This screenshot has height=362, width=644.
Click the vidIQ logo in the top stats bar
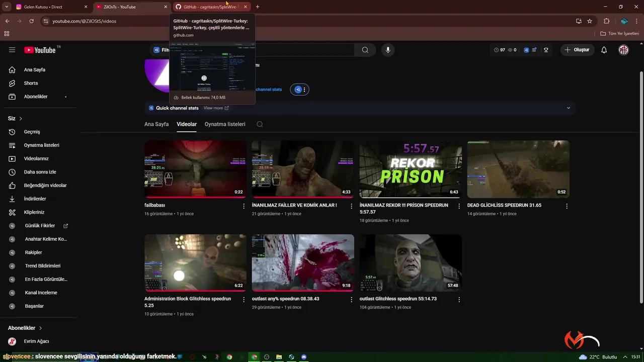(526, 50)
